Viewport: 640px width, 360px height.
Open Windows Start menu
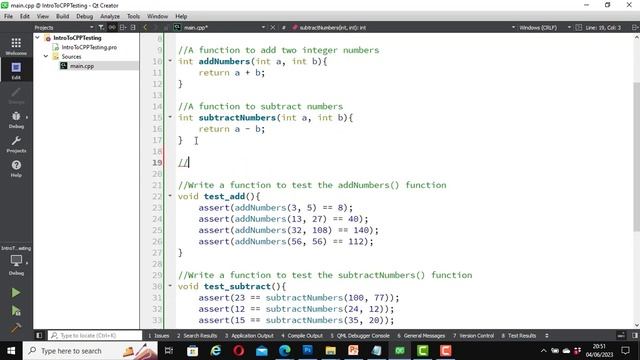(x=11, y=351)
